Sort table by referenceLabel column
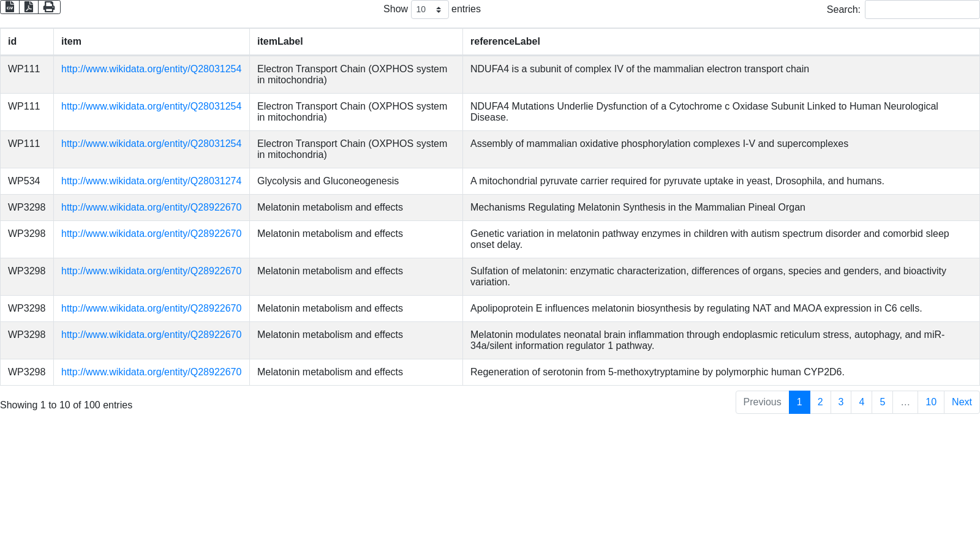Screen dimensions: 980x551 pos(505,42)
